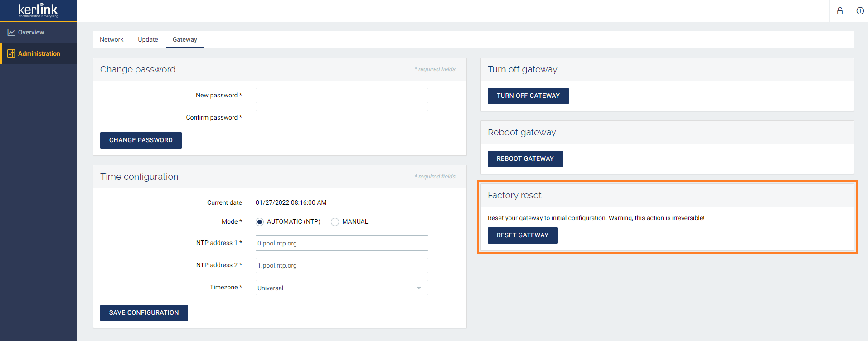868x341 pixels.
Task: Click the Timezone dropdown arrow
Action: pos(419,288)
